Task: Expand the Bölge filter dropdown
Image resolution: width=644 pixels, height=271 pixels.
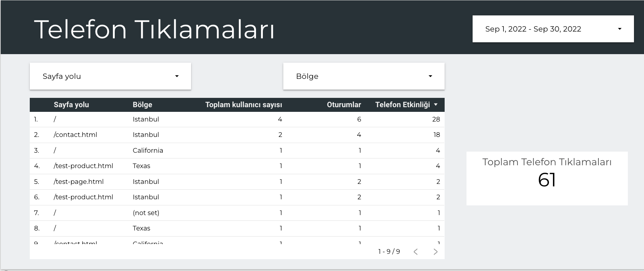Action: point(364,76)
